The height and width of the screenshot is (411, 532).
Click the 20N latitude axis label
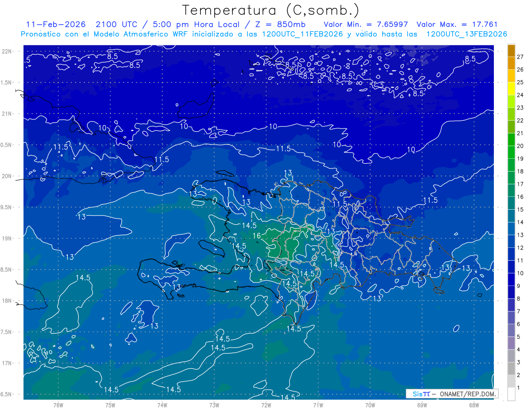tap(7, 176)
